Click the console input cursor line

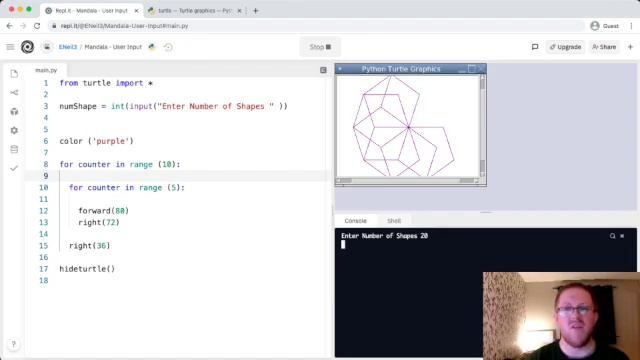343,244
